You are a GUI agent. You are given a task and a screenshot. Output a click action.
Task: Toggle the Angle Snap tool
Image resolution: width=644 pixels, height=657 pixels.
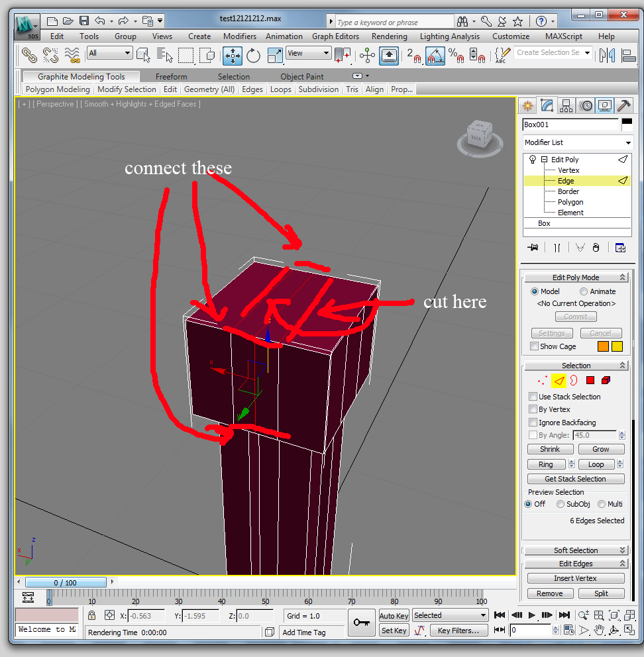435,56
